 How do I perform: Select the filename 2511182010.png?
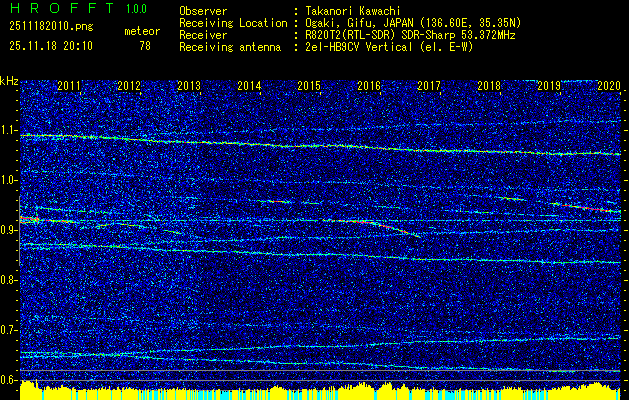(49, 27)
